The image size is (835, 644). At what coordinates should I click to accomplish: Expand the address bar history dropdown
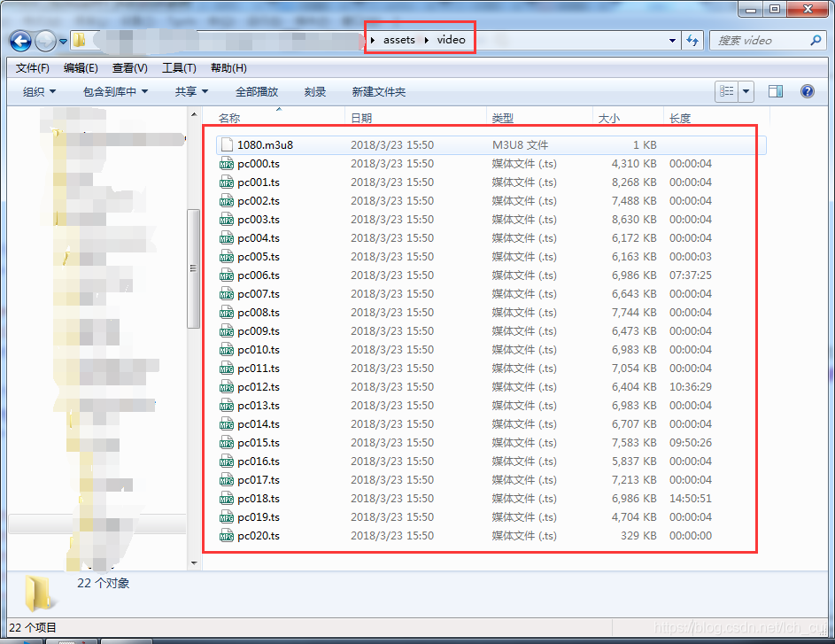point(672,41)
